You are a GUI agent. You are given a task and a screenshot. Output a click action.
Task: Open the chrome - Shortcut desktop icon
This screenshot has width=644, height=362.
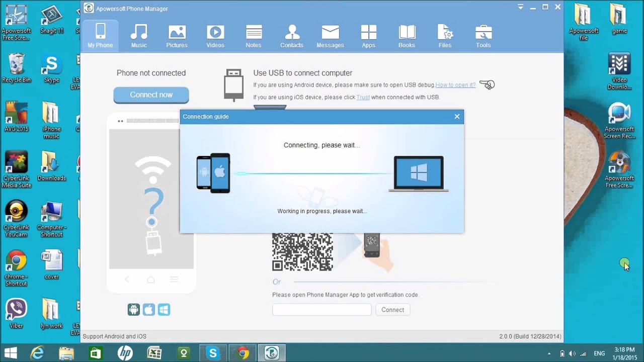click(16, 268)
